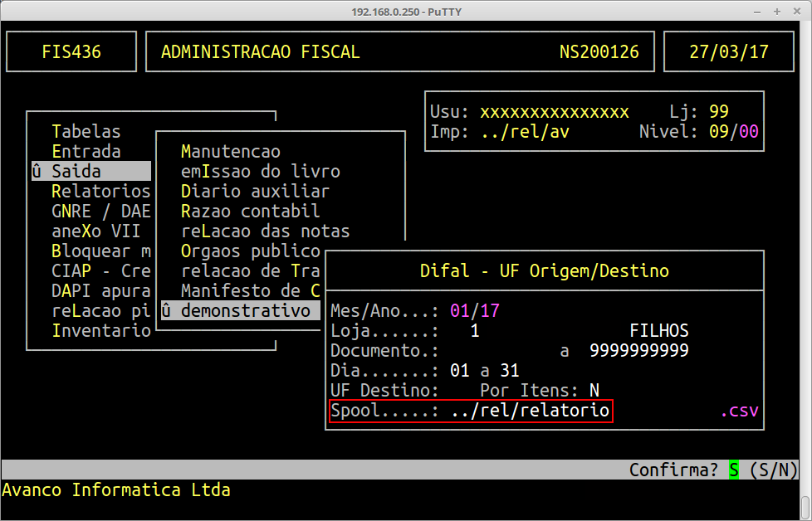Viewport: 812px width, 521px height.
Task: Select reLacao das notas option
Action: 265,231
